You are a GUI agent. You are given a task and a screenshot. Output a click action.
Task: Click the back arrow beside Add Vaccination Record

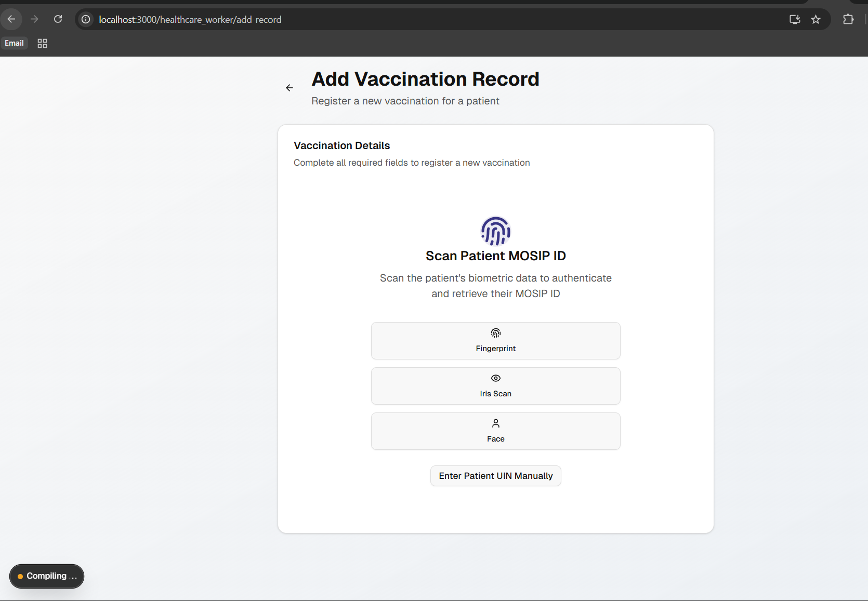[x=290, y=88]
